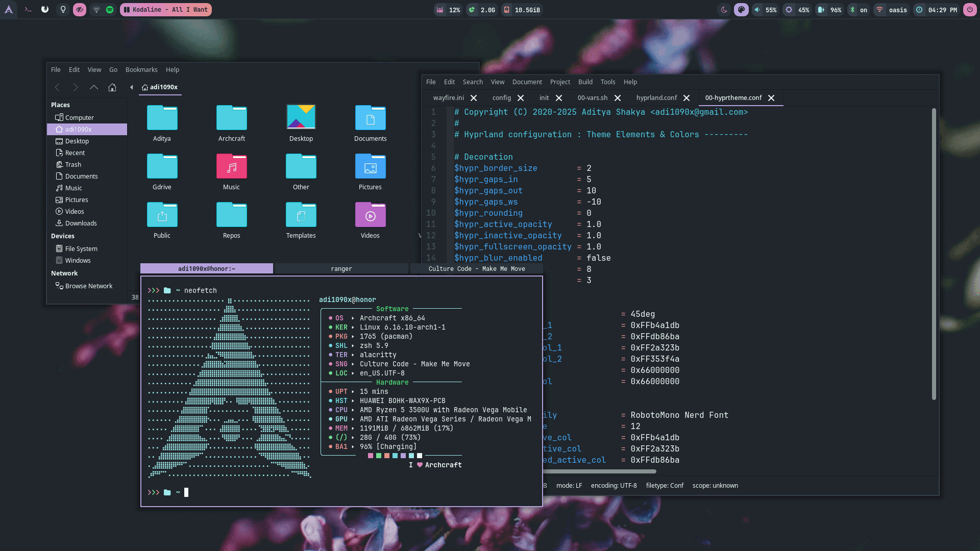This screenshot has height=551, width=980.
Task: Open Downloads in the Places sidebar
Action: 81,223
